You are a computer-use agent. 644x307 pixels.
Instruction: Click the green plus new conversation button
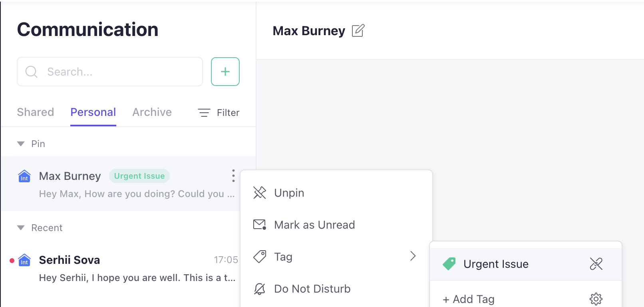[225, 72]
